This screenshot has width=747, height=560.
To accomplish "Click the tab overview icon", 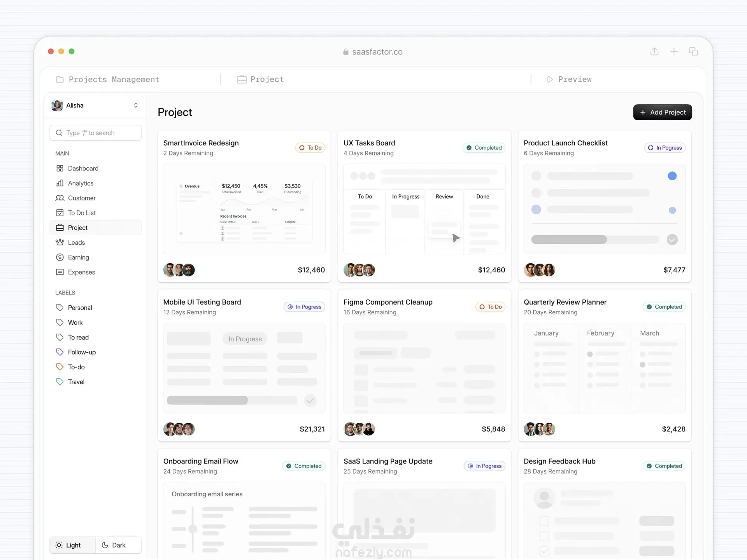I will [693, 51].
